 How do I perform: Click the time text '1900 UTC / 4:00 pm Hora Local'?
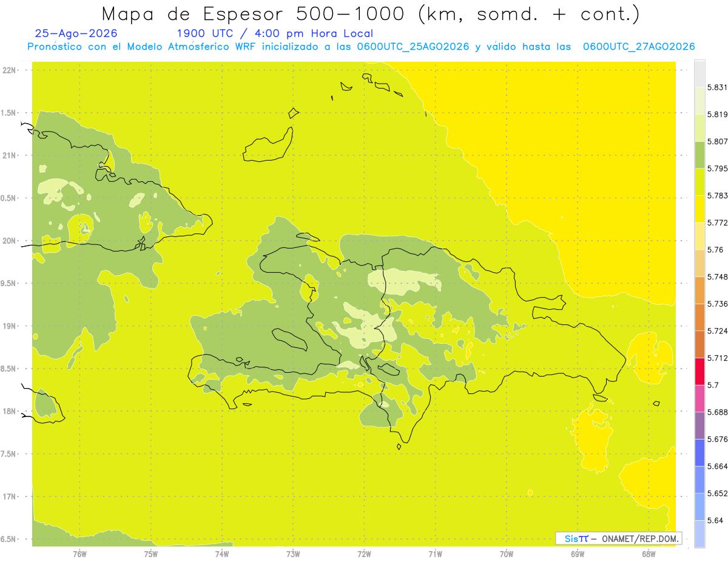pos(275,34)
